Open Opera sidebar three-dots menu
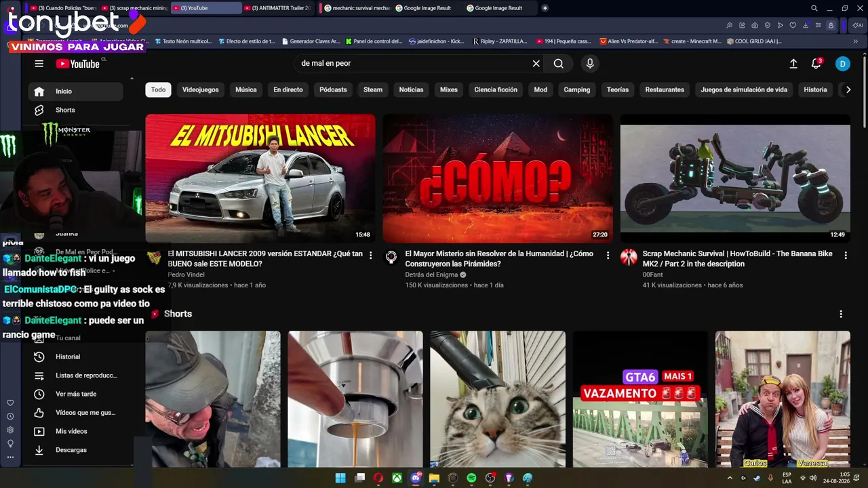This screenshot has width=868, height=488. click(10, 457)
